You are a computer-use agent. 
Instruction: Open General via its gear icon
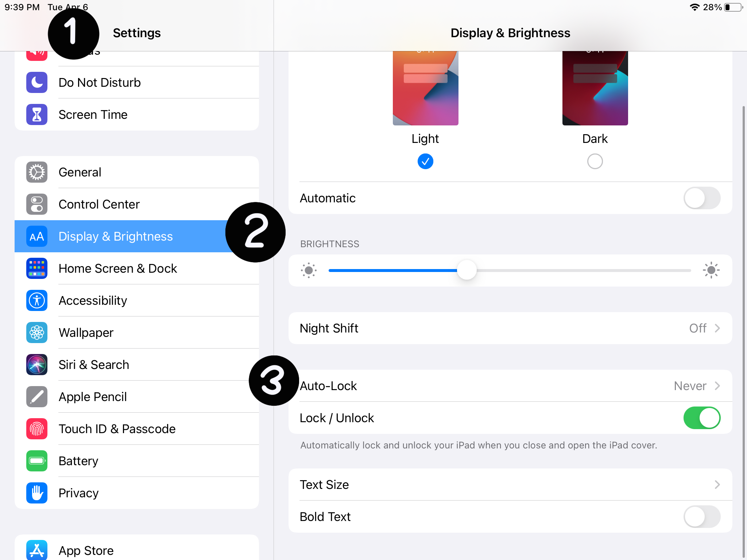point(37,172)
